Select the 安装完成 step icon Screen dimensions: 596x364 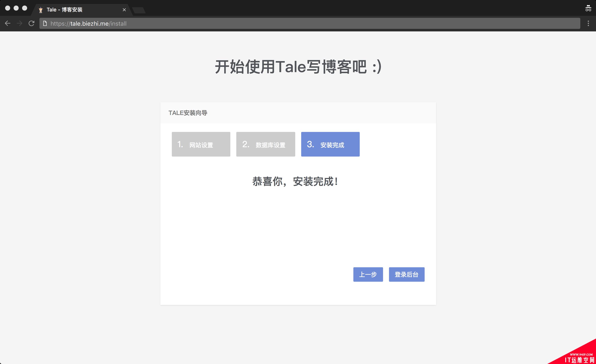point(330,144)
